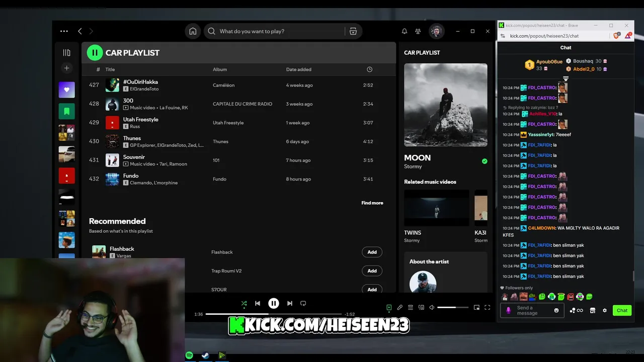The width and height of the screenshot is (644, 362).
Task: Open the Kick shop icon
Action: [x=593, y=310]
